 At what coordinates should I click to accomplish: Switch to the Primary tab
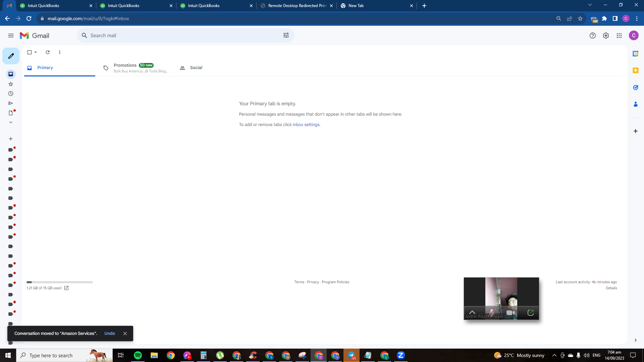coord(60,68)
